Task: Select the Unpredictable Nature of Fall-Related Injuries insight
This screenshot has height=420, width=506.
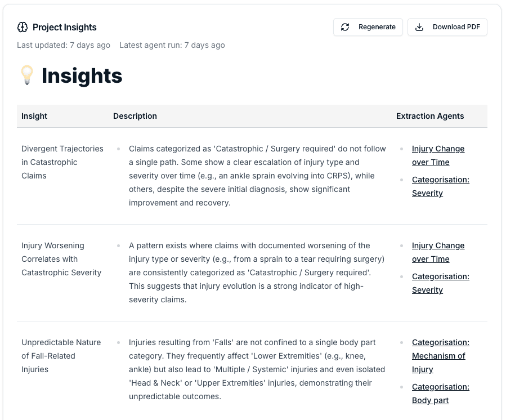Action: 61,356
